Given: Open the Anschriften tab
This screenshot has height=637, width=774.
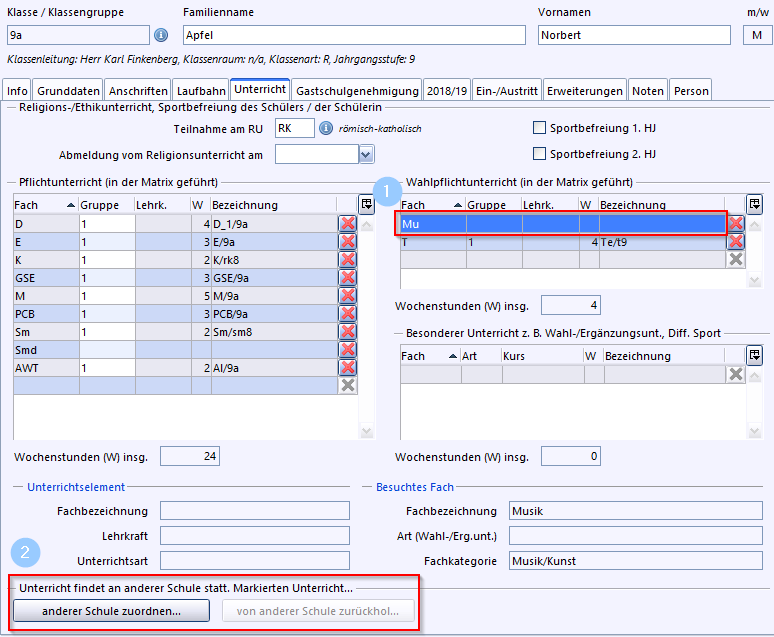Looking at the screenshot, I should 138,90.
